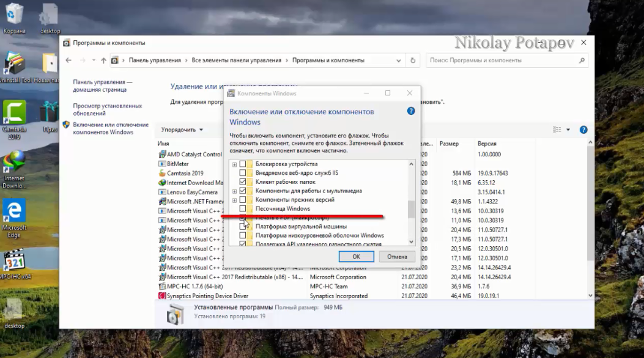Screen dimensions: 644x358
Task: Click the magnifier icon in the search box
Action: [x=582, y=60]
